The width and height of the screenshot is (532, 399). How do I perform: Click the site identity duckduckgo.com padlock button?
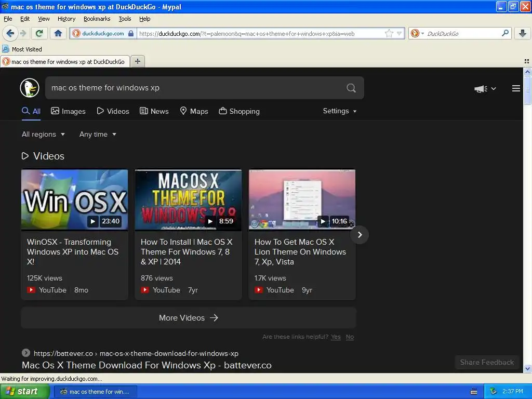[x=103, y=33]
